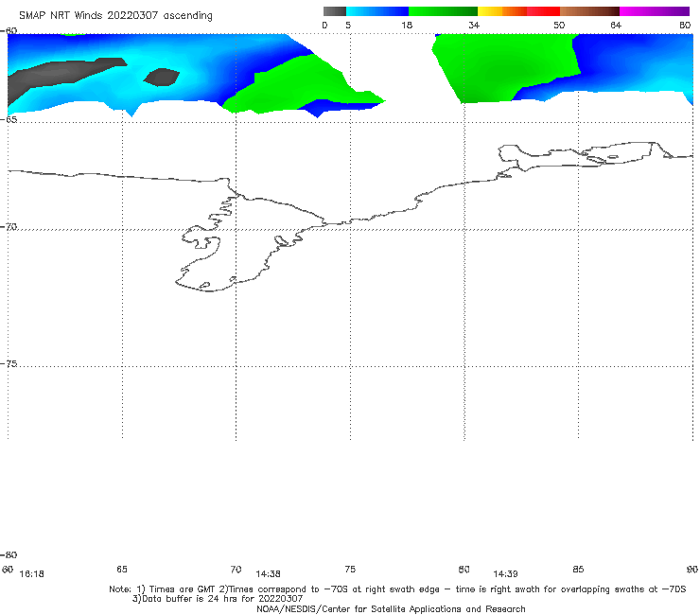Screen dimensions: 700x615
Task: Click the latitude label "-70"
Action: pos(9,227)
